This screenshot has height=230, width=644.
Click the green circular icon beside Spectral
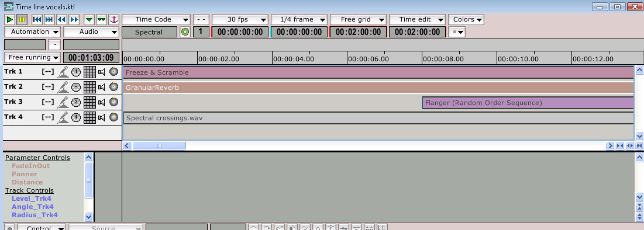coord(185,32)
